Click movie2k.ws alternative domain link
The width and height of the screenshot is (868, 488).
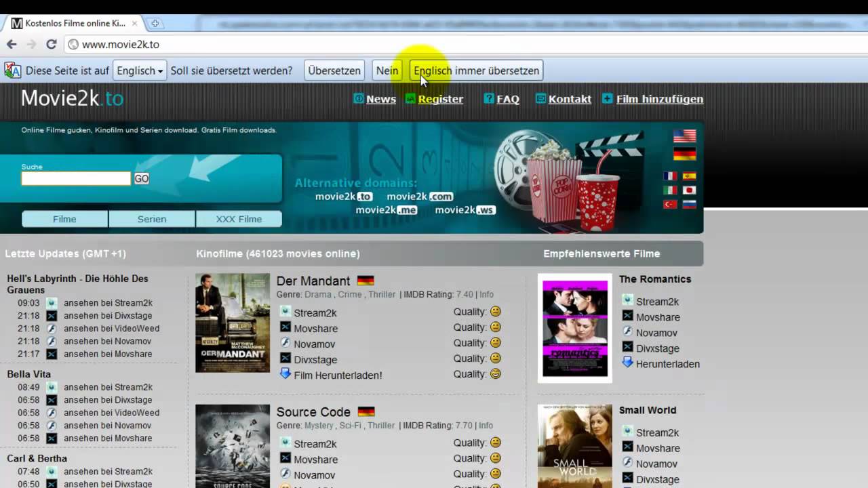click(465, 210)
